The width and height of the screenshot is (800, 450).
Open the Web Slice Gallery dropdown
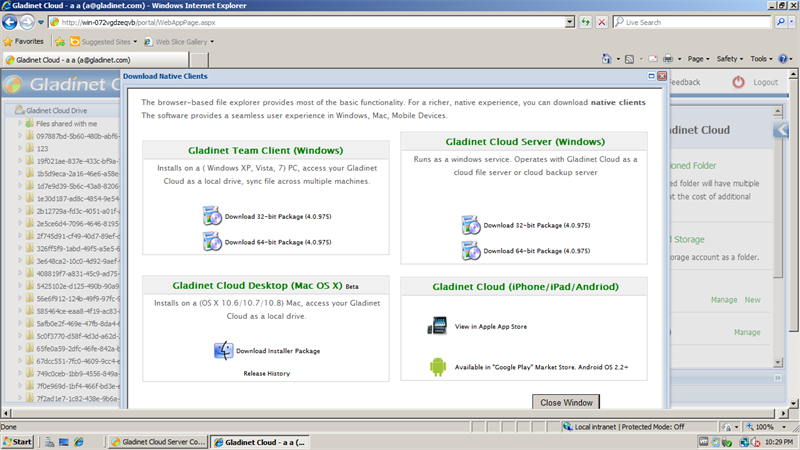[x=212, y=42]
